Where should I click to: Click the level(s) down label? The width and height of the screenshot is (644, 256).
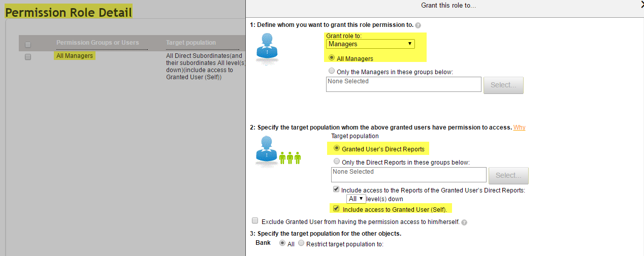click(x=384, y=199)
